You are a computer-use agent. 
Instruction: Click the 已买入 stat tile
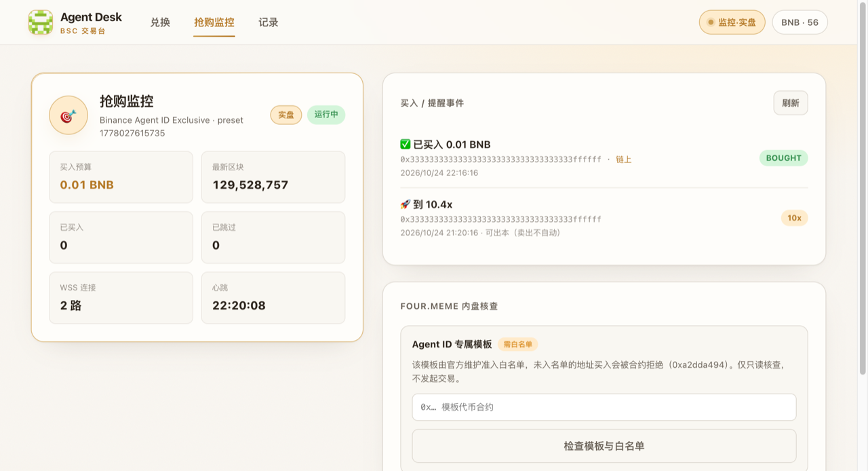point(121,238)
